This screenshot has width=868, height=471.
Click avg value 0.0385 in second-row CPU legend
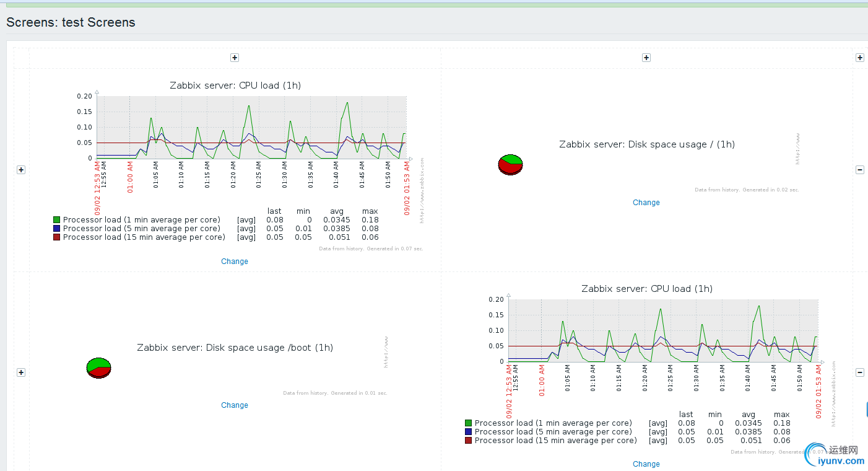749,432
